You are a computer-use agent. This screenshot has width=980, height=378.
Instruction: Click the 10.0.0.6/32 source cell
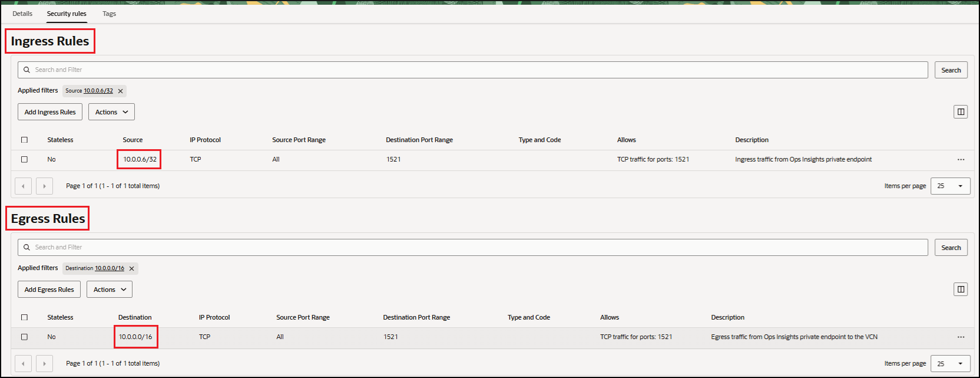click(x=140, y=159)
